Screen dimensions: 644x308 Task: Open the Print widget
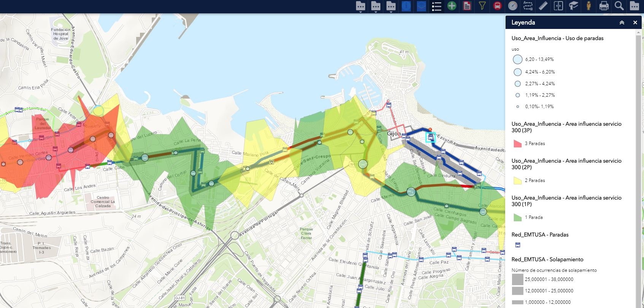[604, 6]
